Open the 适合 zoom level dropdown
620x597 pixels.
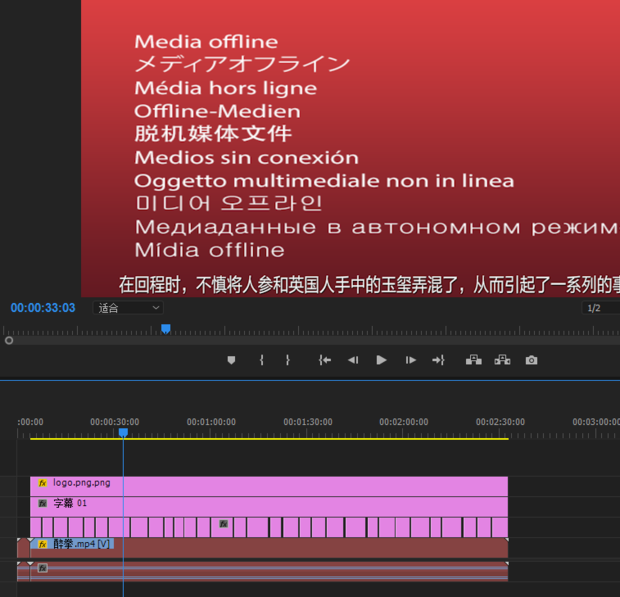128,308
